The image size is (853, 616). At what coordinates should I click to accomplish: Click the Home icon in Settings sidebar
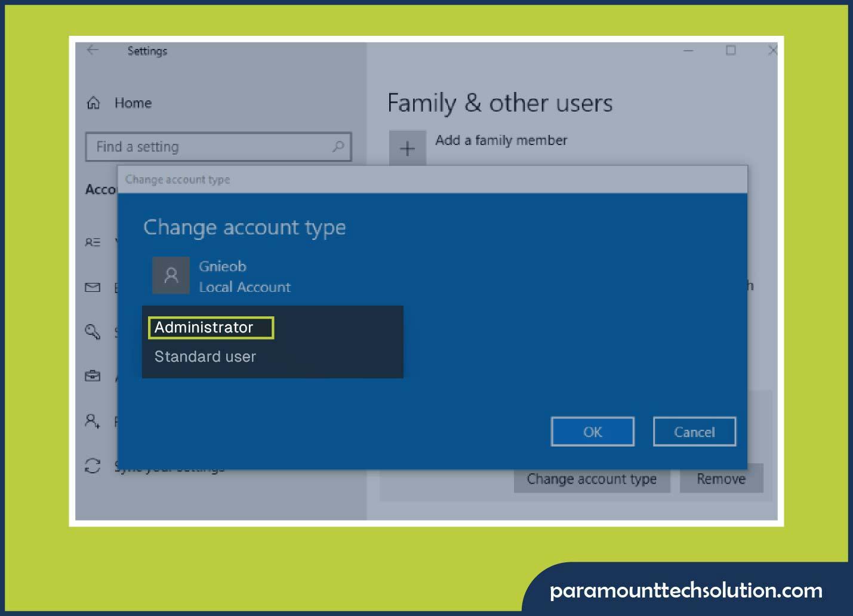coord(93,103)
